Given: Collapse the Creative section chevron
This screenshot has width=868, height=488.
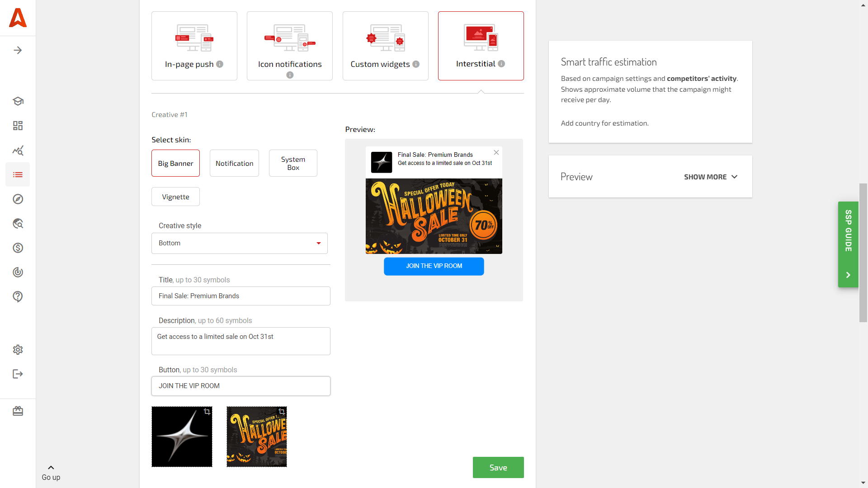Looking at the screenshot, I should click(481, 92).
